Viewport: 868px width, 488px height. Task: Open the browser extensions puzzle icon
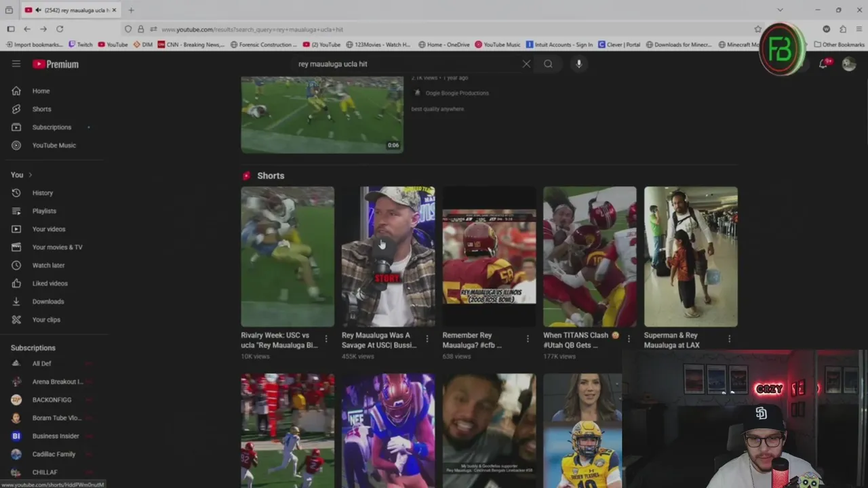[x=843, y=29]
